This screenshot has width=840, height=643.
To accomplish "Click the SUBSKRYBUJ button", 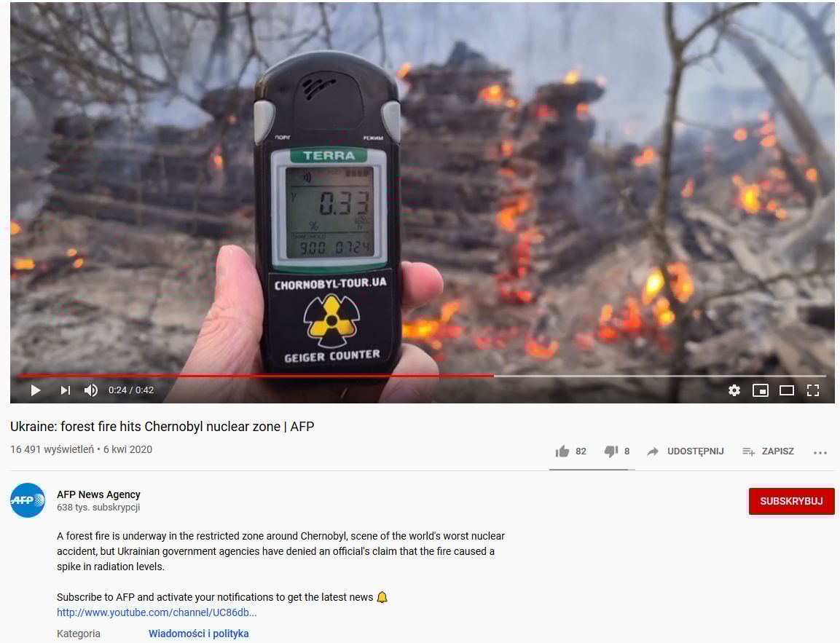I will point(791,501).
